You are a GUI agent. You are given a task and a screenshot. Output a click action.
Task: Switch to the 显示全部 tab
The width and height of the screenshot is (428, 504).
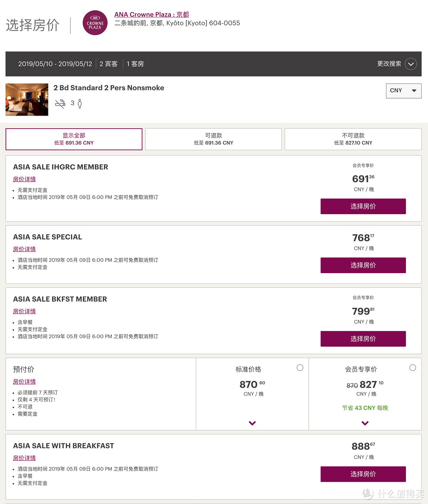(74, 139)
